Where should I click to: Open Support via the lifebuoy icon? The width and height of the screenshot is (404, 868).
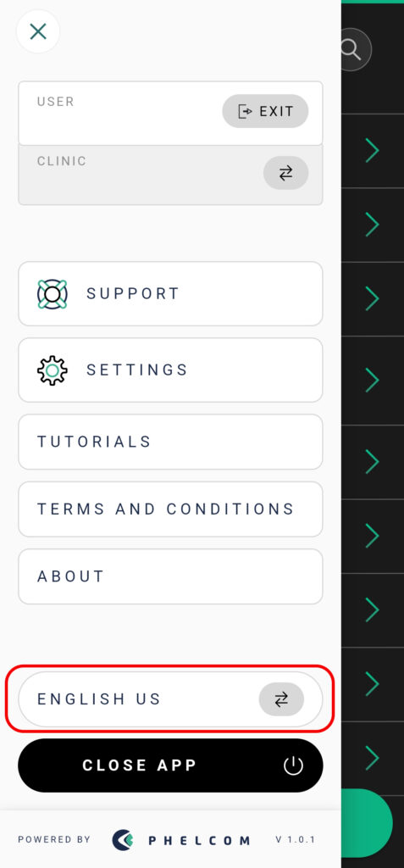click(52, 294)
